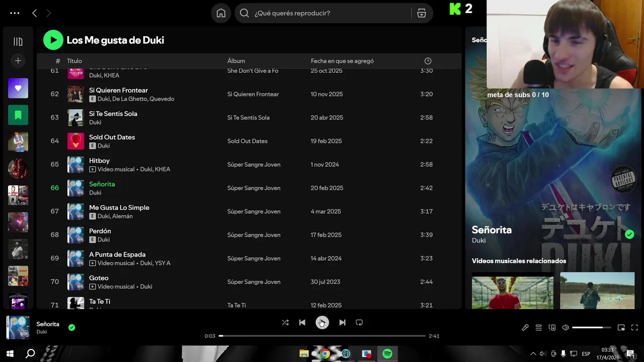Skip to the next track
The width and height of the screenshot is (644, 362).
point(342,322)
